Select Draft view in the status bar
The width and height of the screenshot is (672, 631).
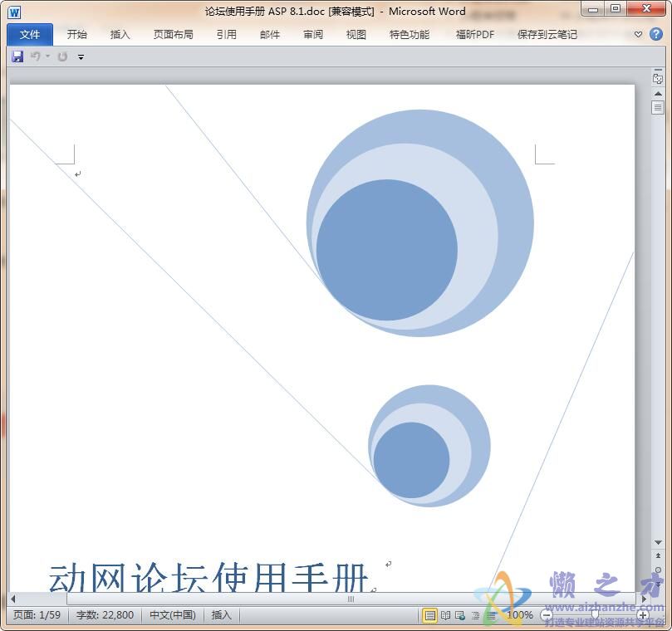[x=490, y=615]
